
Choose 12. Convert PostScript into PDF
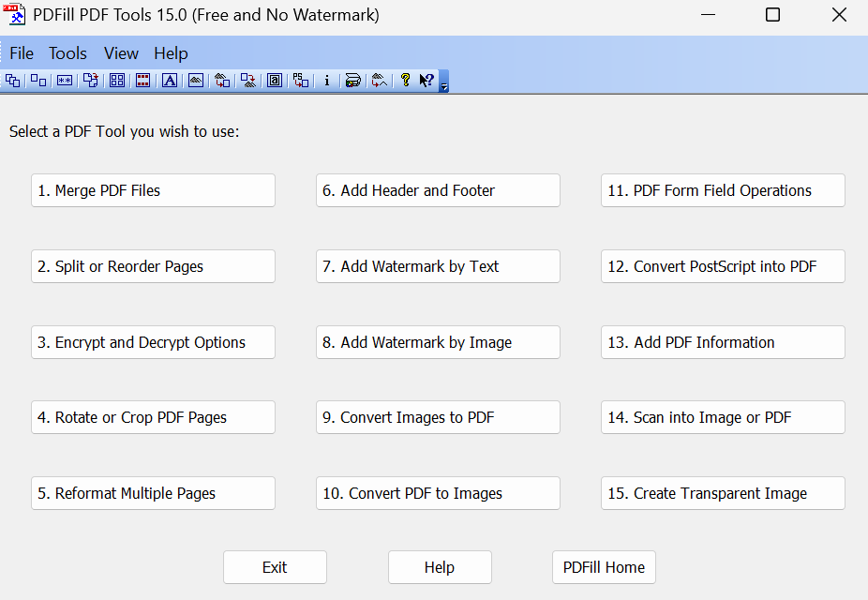723,266
